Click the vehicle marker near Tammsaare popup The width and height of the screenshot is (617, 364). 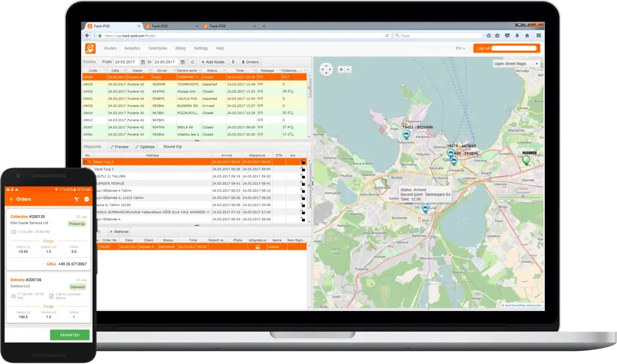(x=425, y=208)
